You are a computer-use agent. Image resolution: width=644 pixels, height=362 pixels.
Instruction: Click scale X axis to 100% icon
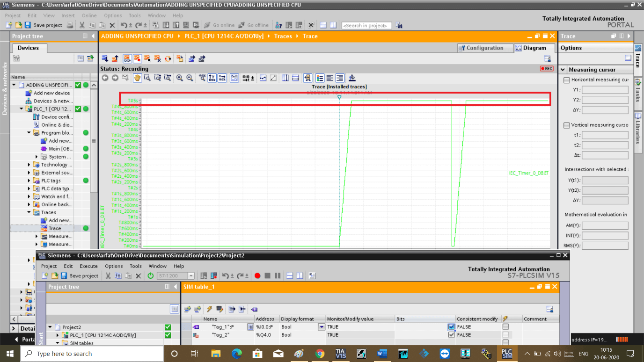pyautogui.click(x=222, y=78)
